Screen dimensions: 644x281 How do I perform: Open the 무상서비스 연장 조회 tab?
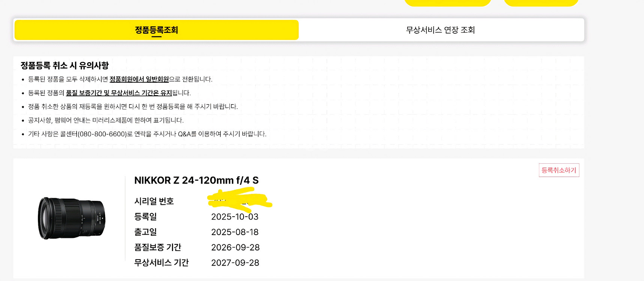(441, 30)
